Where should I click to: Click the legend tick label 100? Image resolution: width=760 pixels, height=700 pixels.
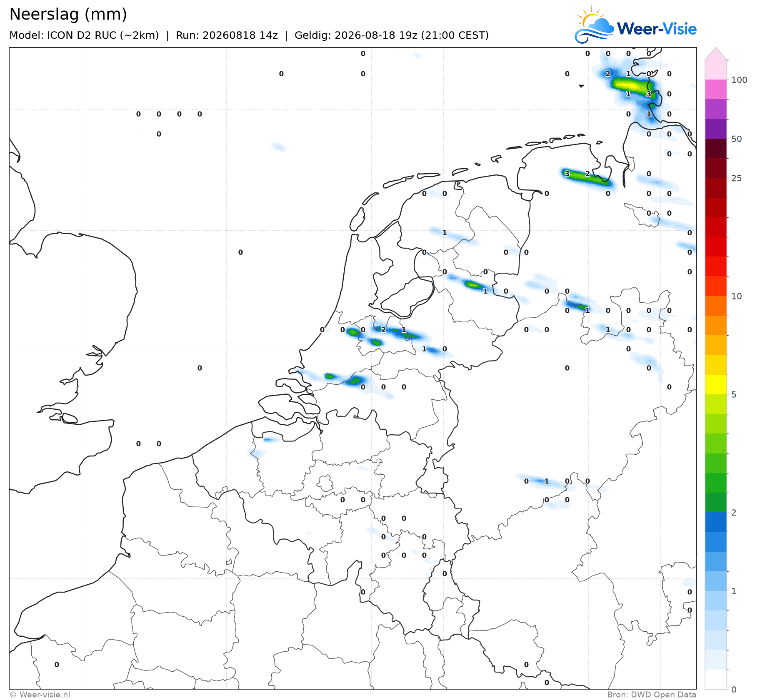pyautogui.click(x=739, y=80)
